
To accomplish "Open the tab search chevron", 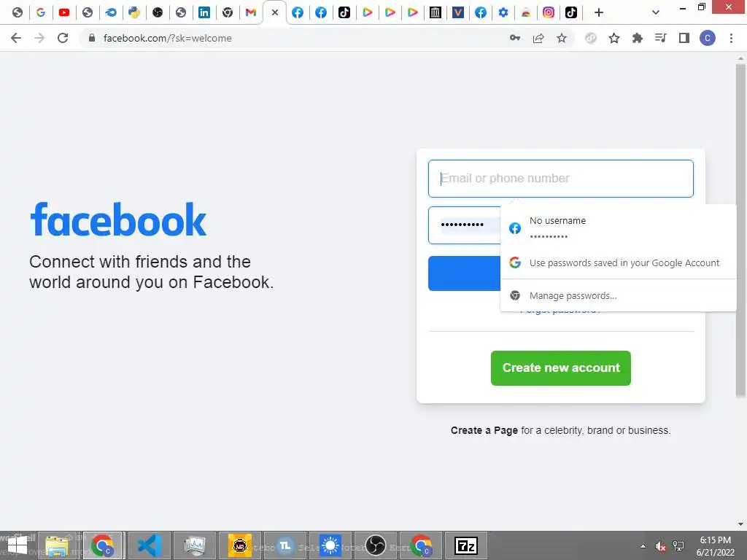I will (656, 12).
